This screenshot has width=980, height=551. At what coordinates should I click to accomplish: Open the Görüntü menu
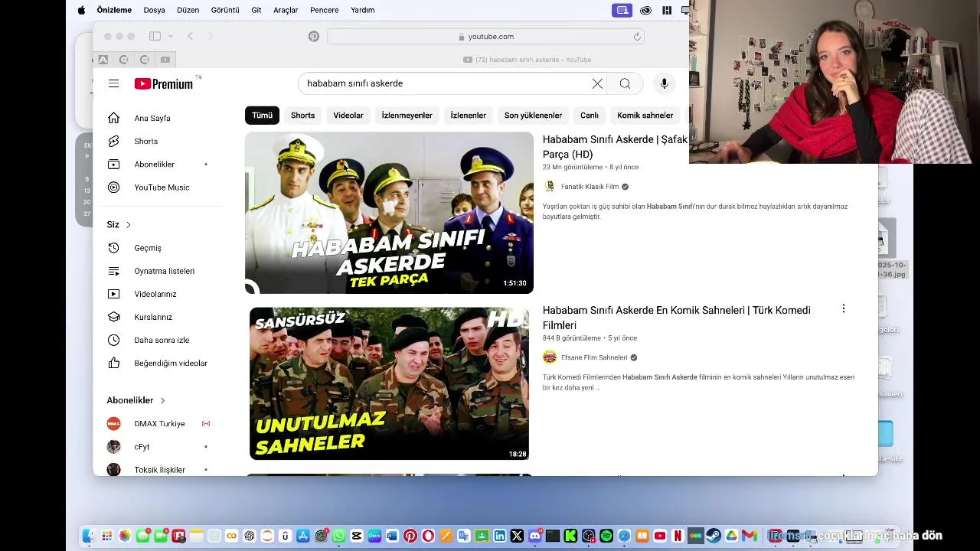click(x=225, y=10)
